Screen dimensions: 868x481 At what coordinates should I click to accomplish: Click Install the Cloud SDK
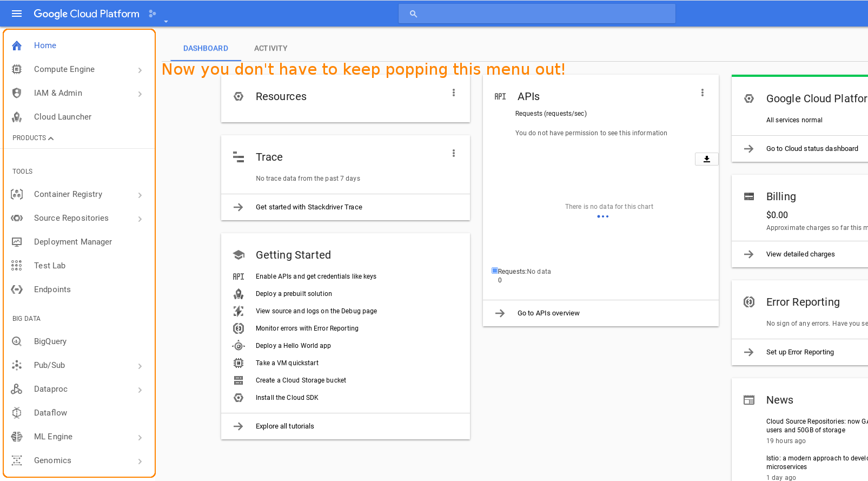[x=287, y=398]
